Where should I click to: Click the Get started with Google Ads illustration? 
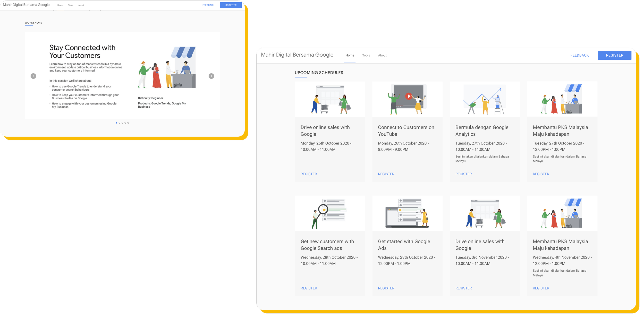(407, 213)
